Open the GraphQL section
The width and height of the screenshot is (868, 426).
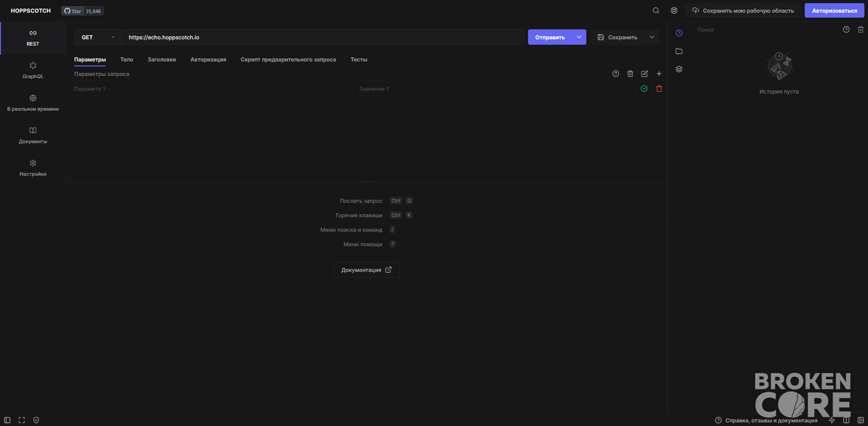tap(33, 70)
